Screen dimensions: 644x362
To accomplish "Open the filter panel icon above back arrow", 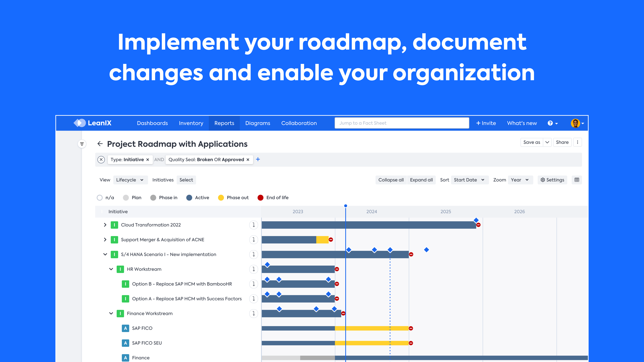I will coord(82,144).
